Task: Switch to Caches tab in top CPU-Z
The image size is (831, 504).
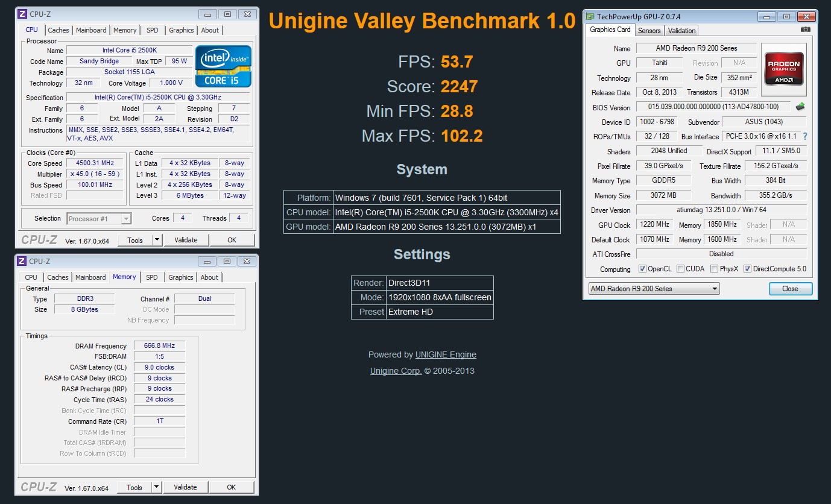Action: pyautogui.click(x=58, y=30)
